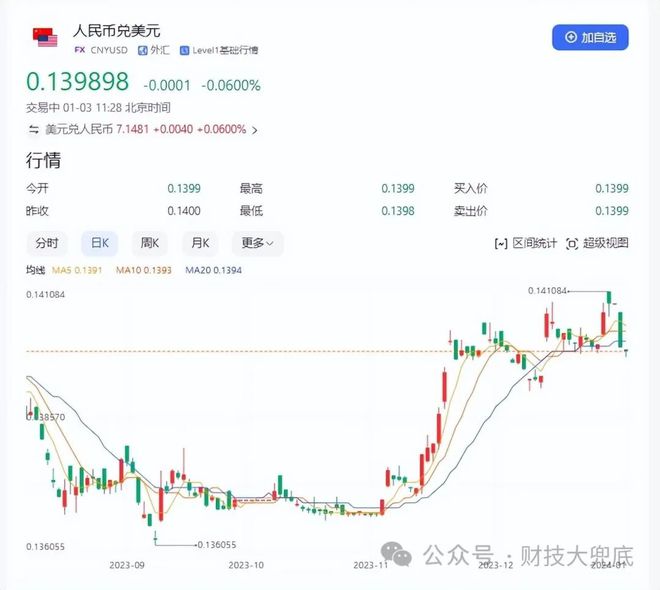Open the 外汇 category tag
Screen dimensions: 660x590
pyautogui.click(x=154, y=50)
